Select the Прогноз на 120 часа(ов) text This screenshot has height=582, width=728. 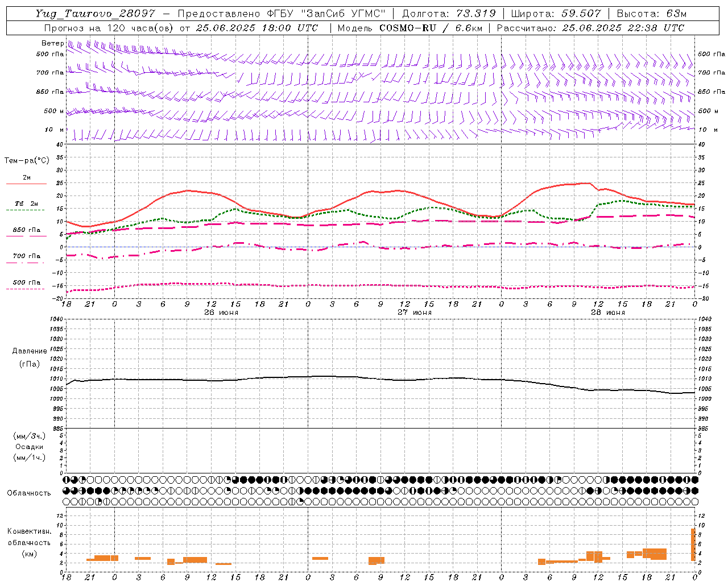point(109,28)
